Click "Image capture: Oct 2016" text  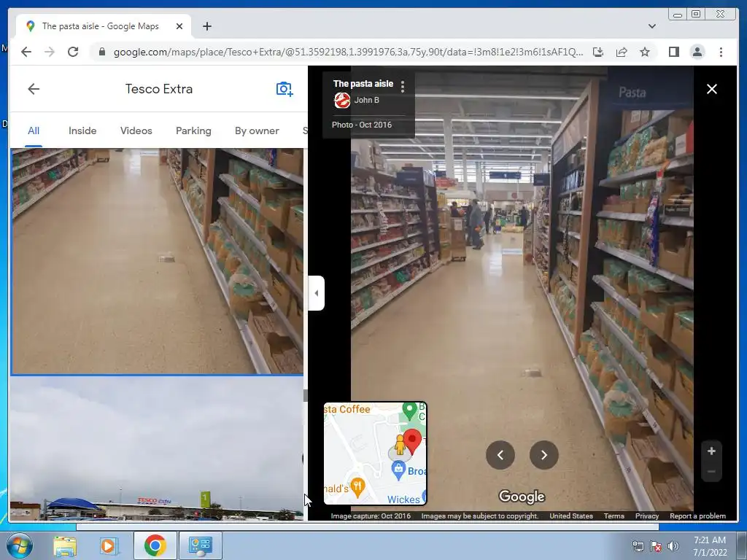[x=371, y=516]
